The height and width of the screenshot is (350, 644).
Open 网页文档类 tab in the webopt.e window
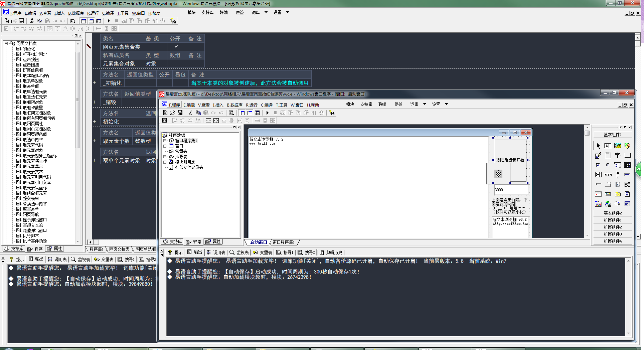(x=119, y=249)
